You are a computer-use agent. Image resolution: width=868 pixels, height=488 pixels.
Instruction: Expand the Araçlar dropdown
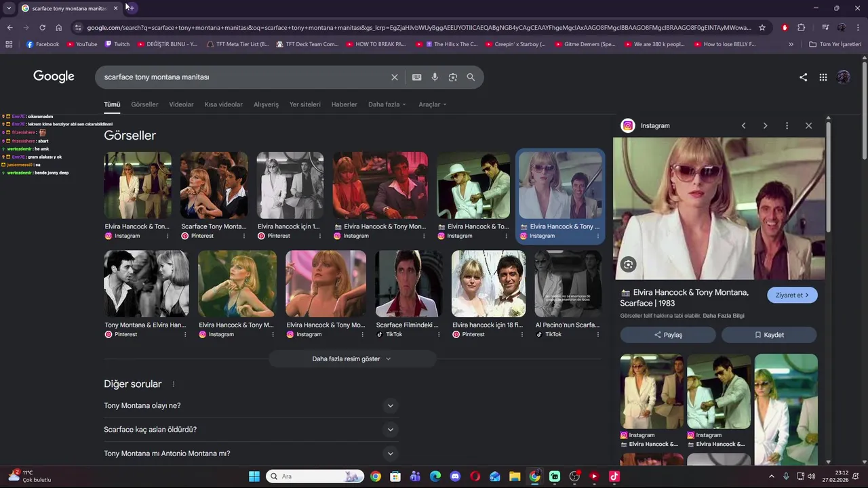click(433, 104)
